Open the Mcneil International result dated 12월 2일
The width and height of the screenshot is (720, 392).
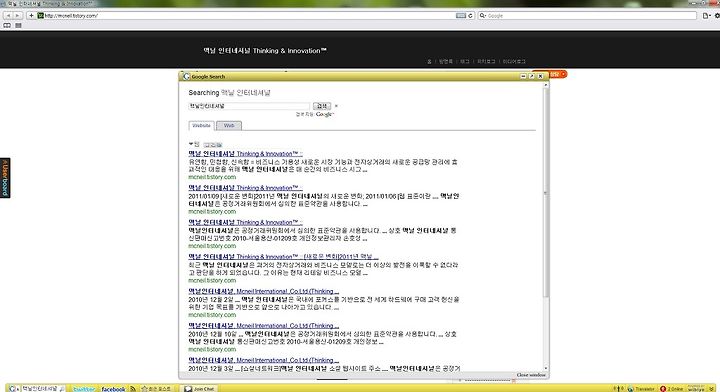(x=264, y=291)
